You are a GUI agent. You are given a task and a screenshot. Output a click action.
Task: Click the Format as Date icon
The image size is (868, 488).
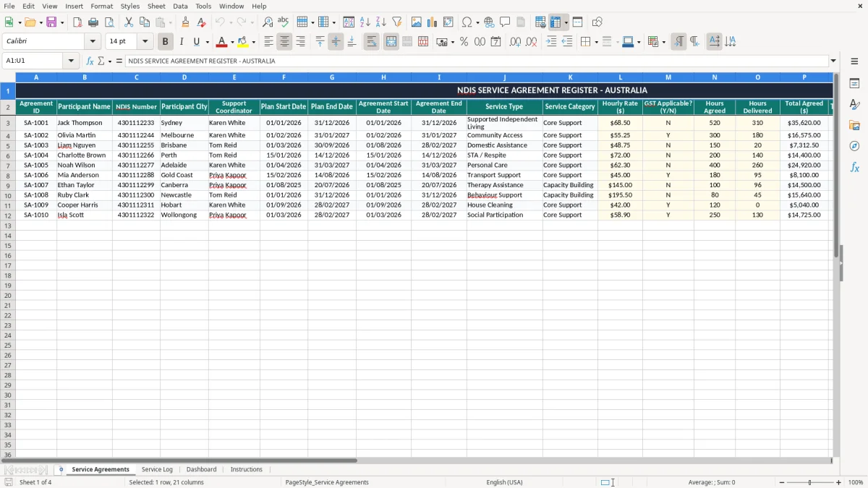point(495,42)
